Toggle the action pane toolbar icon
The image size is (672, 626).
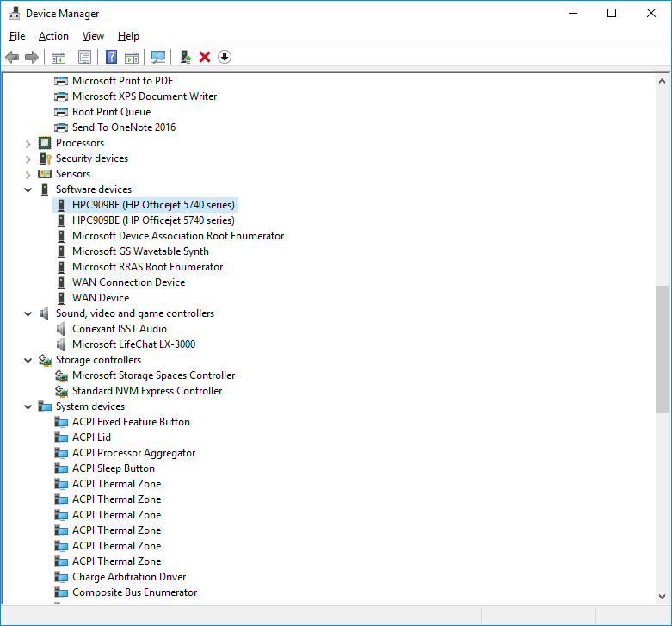coord(132,57)
